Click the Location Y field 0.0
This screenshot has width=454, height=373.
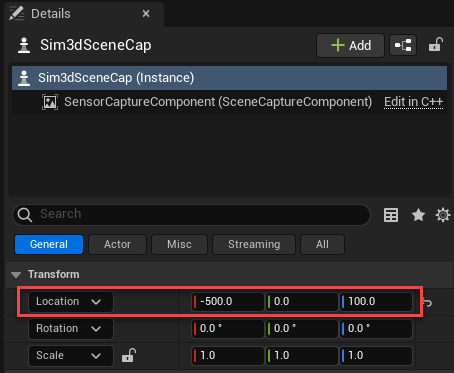pyautogui.click(x=302, y=302)
